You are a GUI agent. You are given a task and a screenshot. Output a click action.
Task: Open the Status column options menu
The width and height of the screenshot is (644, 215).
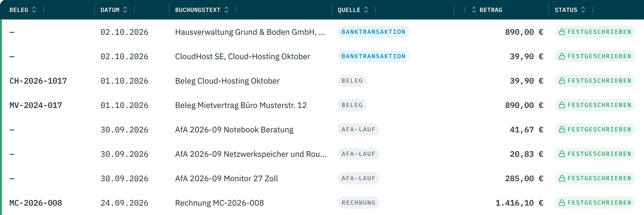coord(593,10)
